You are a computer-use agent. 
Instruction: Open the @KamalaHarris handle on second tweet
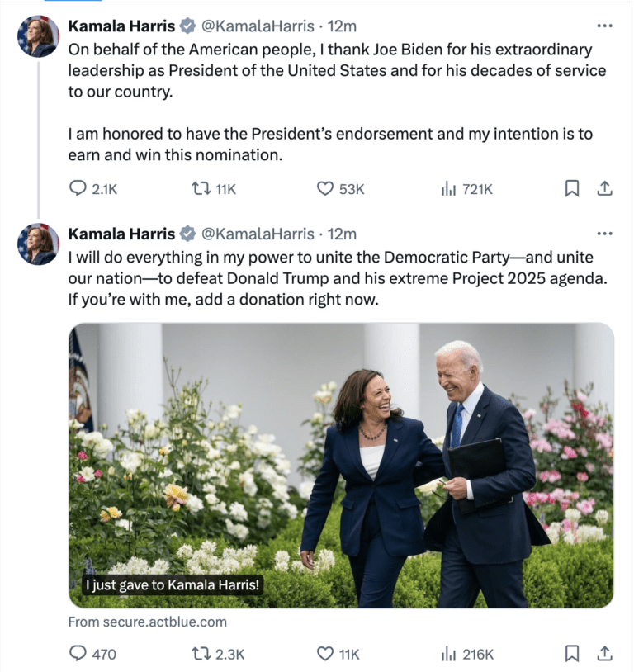(x=258, y=234)
